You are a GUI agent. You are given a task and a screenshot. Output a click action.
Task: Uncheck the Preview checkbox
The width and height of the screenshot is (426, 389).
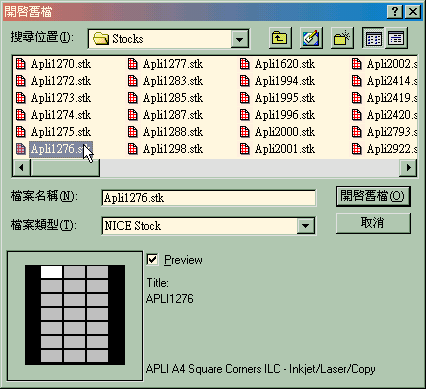coord(152,259)
